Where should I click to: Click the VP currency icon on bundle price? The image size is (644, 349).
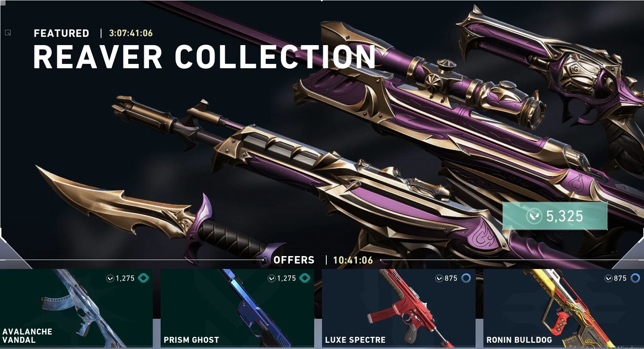[534, 216]
